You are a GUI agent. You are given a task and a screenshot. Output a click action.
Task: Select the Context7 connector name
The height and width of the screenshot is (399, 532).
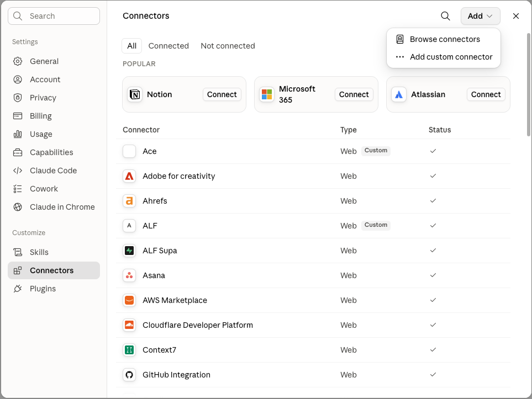[160, 350]
